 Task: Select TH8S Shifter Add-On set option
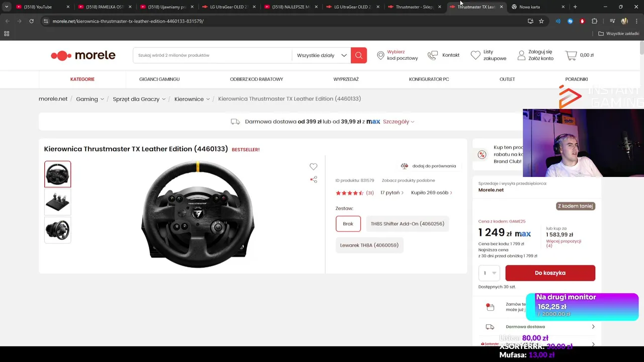point(408,224)
